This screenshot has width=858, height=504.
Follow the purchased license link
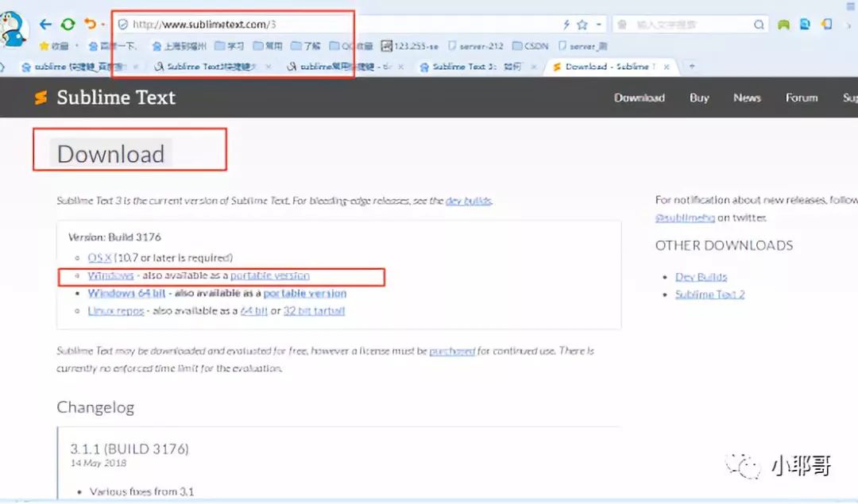[x=452, y=351]
